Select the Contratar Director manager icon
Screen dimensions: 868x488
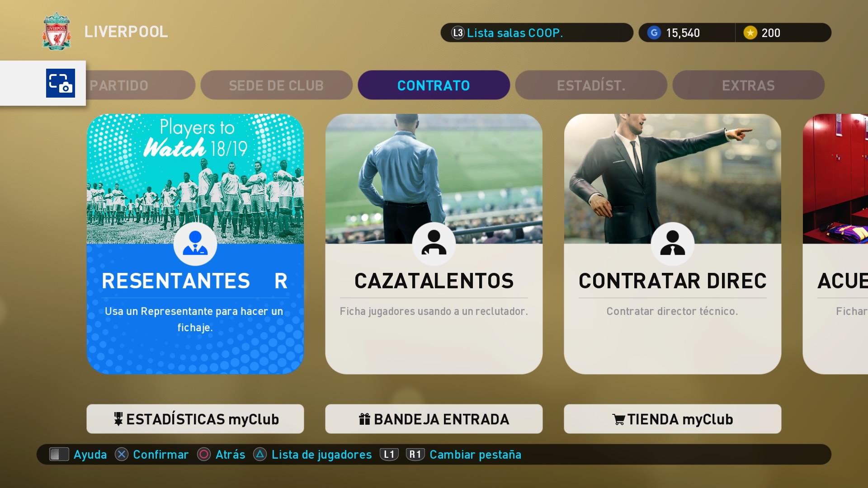click(x=673, y=244)
